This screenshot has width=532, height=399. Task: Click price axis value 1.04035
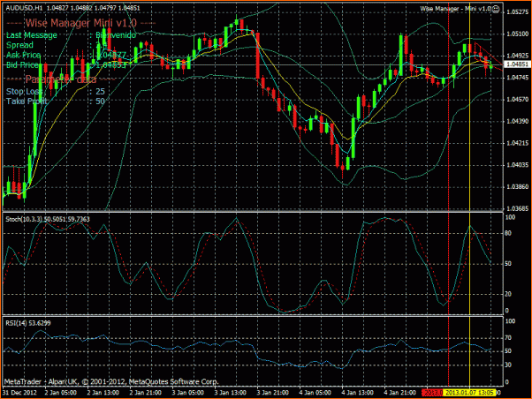[517, 165]
